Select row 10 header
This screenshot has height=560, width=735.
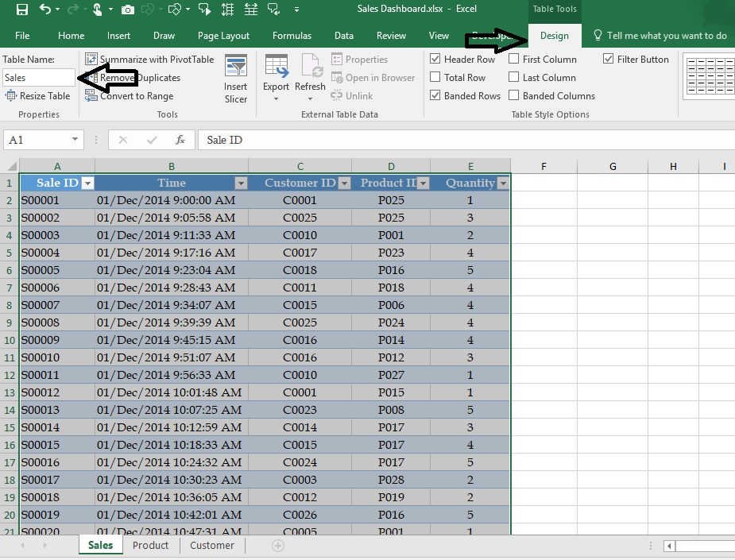(x=10, y=340)
